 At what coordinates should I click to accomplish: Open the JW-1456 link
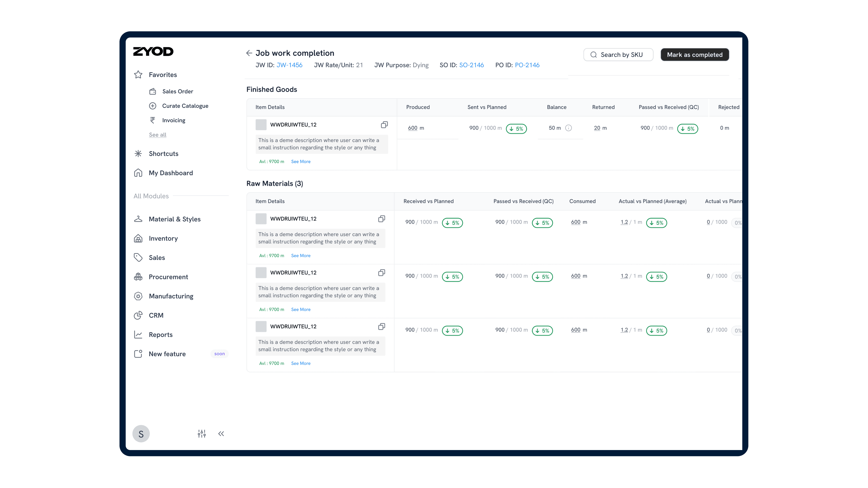289,65
